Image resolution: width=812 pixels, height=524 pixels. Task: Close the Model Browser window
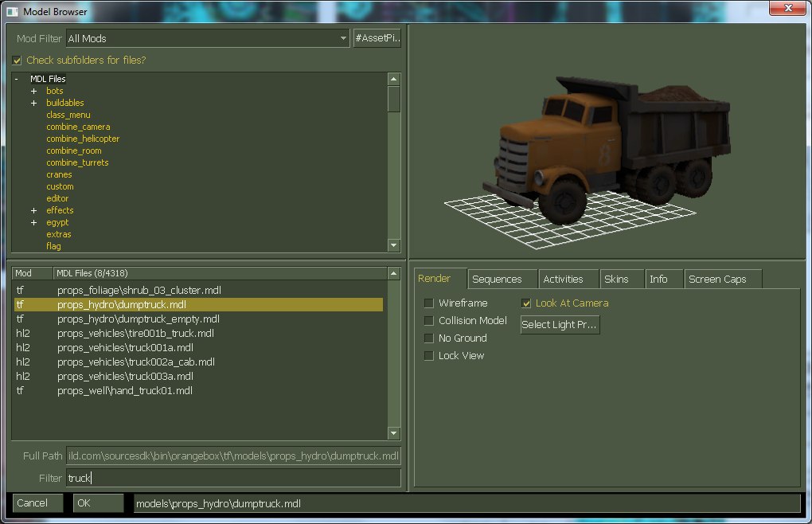pyautogui.click(x=787, y=8)
